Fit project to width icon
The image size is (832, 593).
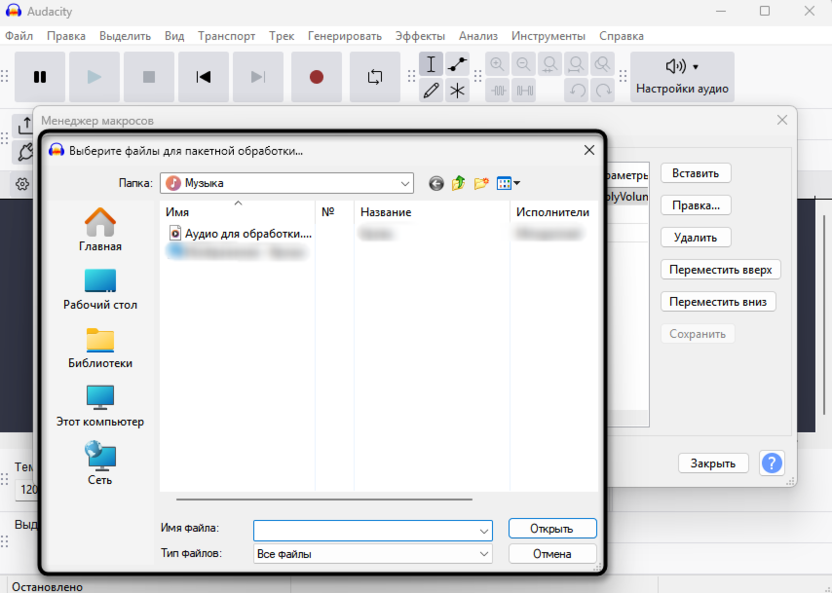576,64
